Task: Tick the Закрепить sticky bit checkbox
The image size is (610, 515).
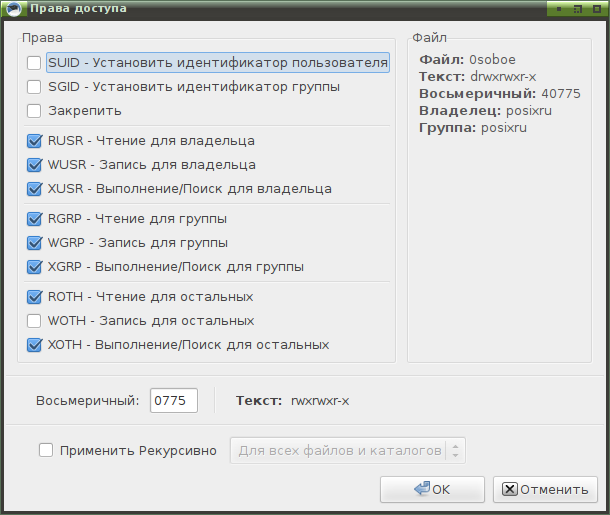Action: pyautogui.click(x=34, y=111)
